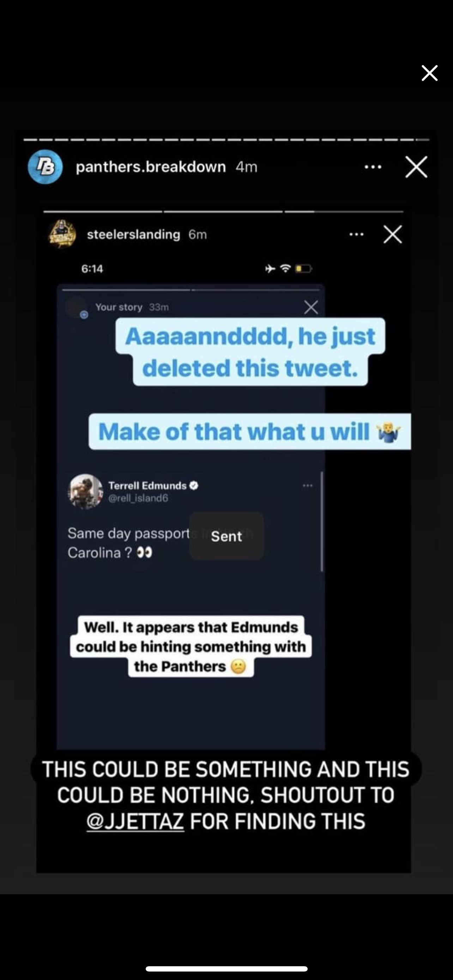This screenshot has width=453, height=980.
Task: Close the panthers.breakdown story
Action: [416, 167]
